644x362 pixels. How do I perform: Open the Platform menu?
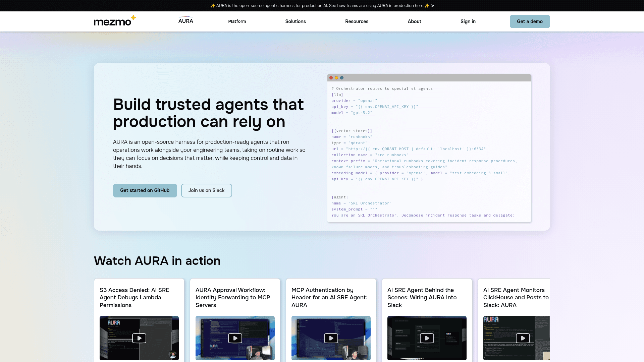point(237,21)
